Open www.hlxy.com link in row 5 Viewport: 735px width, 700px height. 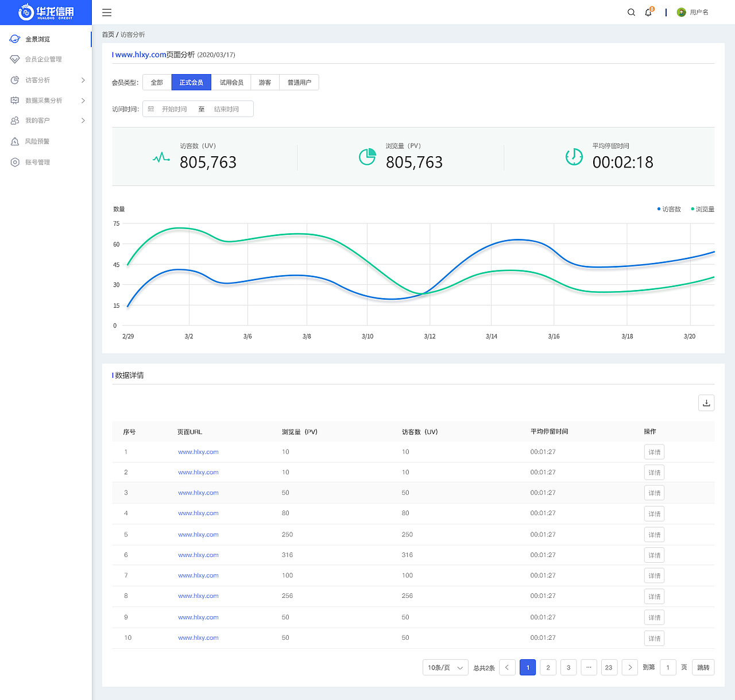[x=198, y=535]
